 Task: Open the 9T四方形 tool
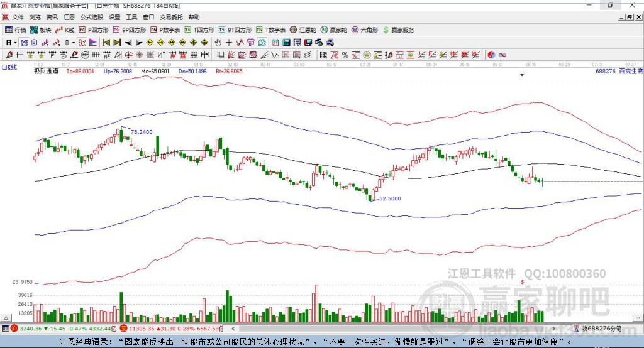point(235,30)
